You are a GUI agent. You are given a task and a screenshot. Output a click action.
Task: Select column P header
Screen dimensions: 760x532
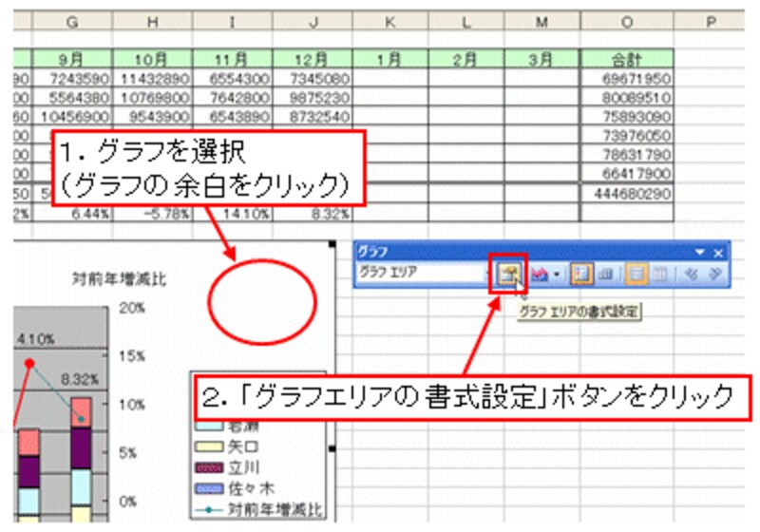point(711,22)
